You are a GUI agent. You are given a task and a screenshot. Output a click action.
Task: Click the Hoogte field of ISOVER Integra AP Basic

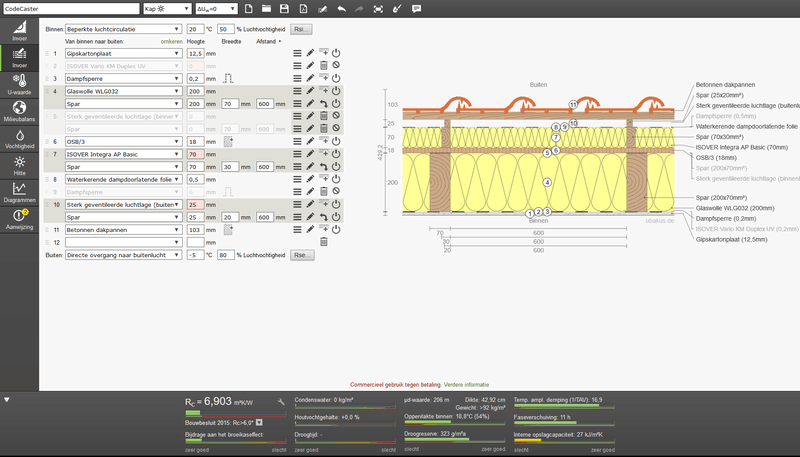194,154
